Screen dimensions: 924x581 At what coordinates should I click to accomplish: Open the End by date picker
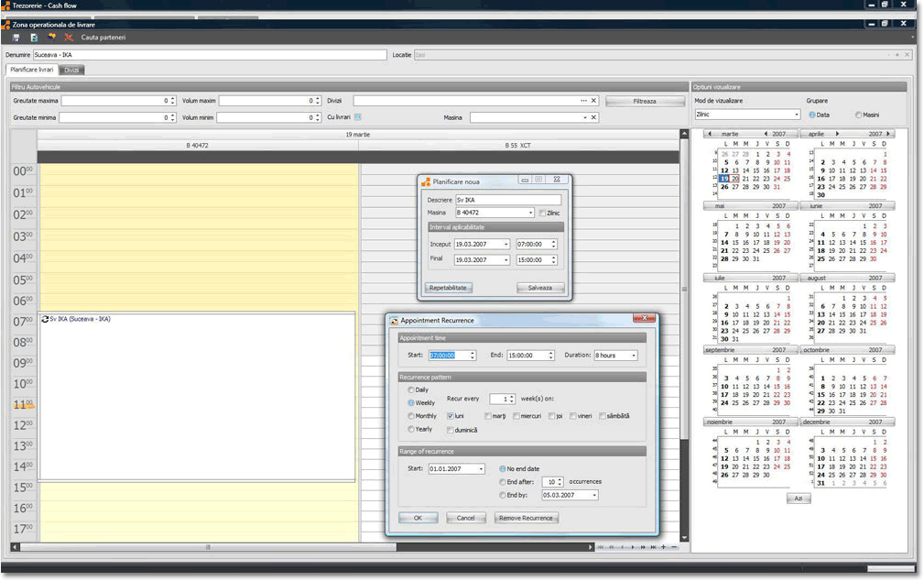593,495
